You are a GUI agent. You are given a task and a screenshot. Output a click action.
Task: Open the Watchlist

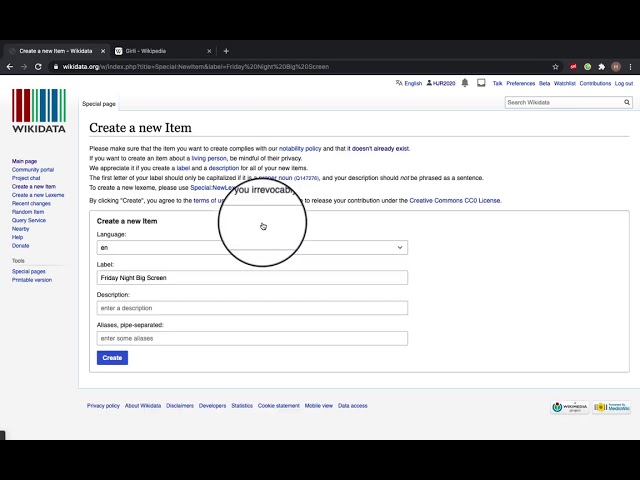pos(564,83)
